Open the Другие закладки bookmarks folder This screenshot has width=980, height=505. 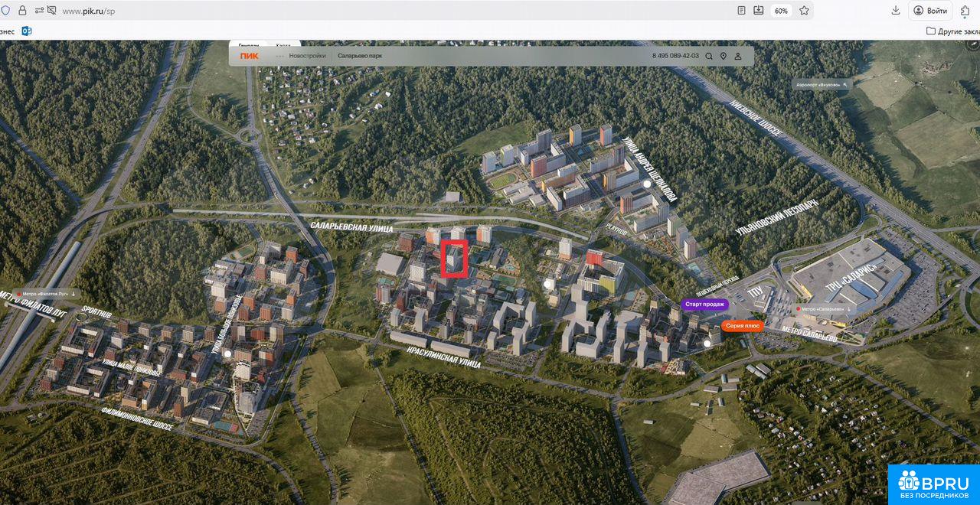(x=952, y=31)
